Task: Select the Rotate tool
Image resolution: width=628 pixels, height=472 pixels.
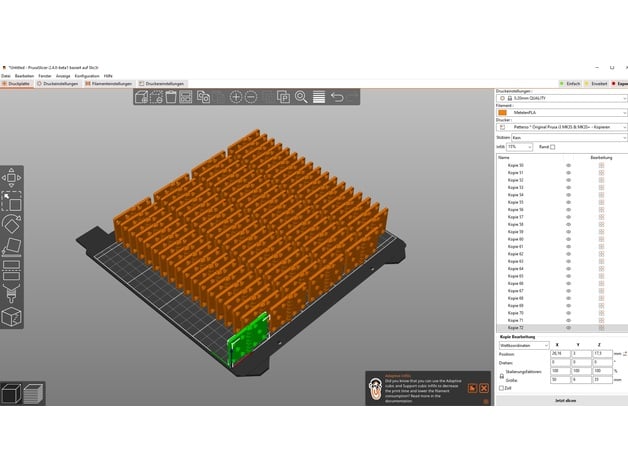Action: coord(11,224)
